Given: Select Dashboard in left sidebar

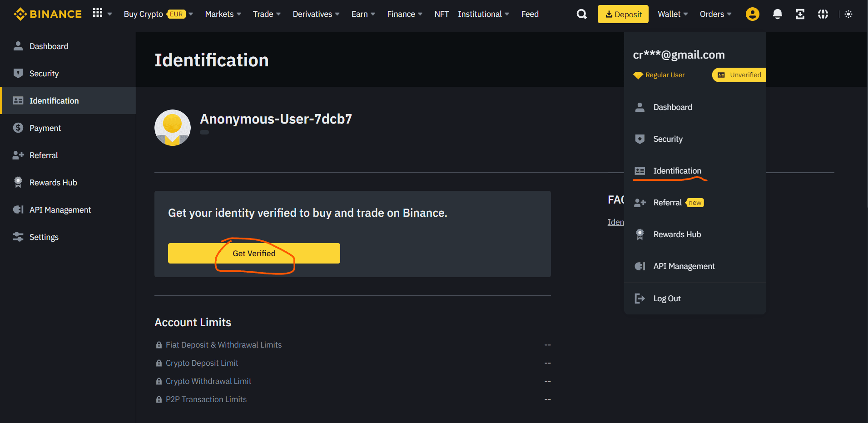Looking at the screenshot, I should tap(68, 46).
